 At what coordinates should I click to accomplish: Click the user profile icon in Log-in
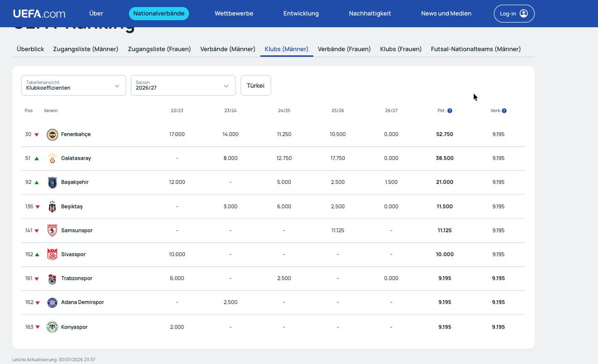[524, 13]
